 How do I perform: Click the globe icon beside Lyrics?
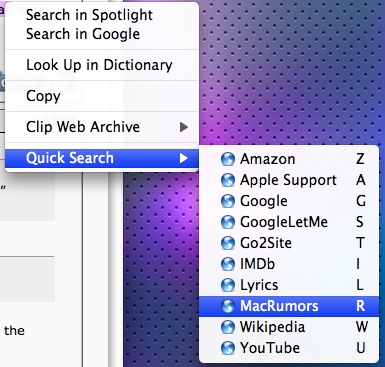pos(228,285)
